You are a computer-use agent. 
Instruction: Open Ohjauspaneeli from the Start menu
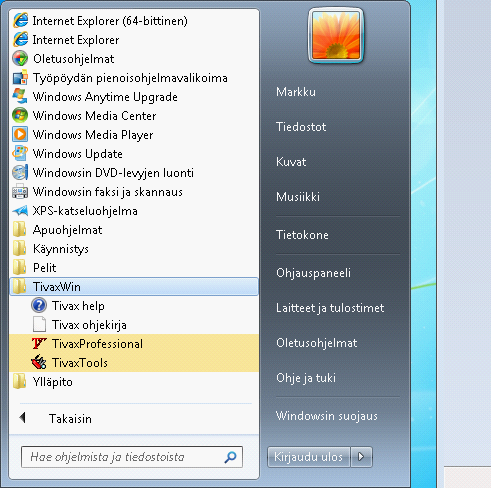pyautogui.click(x=313, y=273)
